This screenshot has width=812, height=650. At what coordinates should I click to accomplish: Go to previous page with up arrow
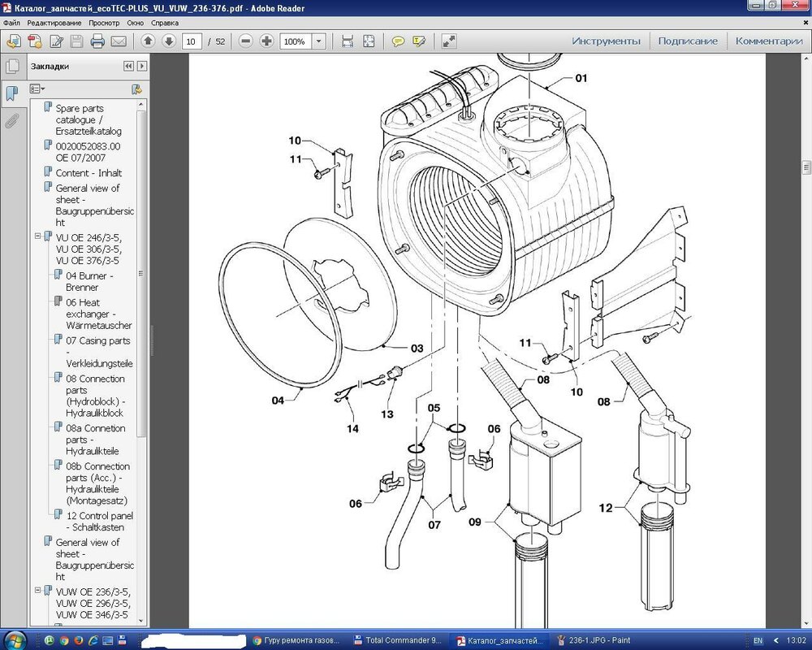tap(148, 41)
